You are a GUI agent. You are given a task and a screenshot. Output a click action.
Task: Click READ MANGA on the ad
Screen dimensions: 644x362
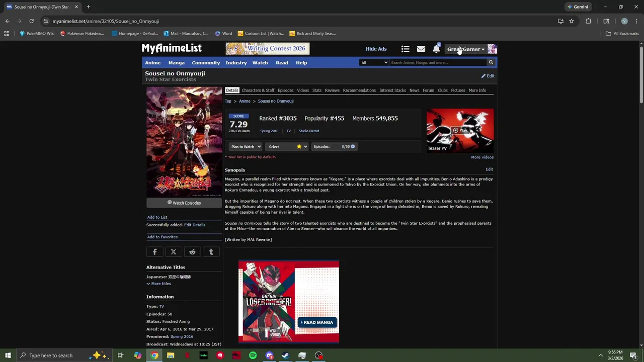(316, 322)
